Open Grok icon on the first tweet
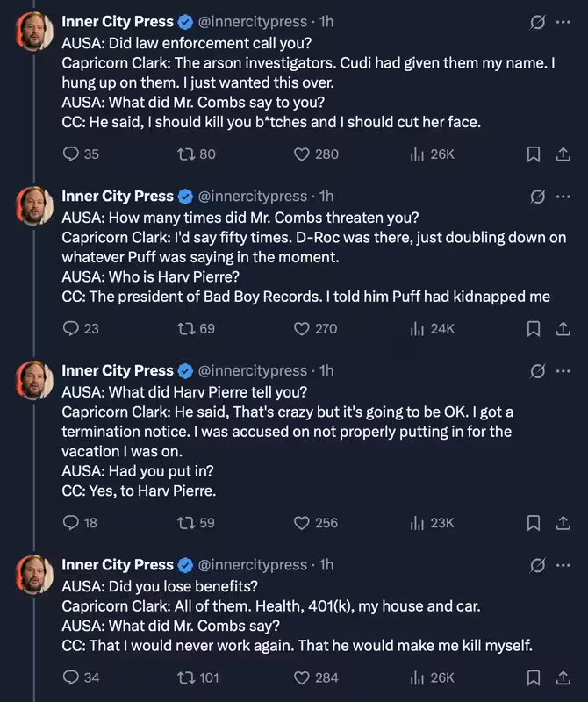 [537, 21]
